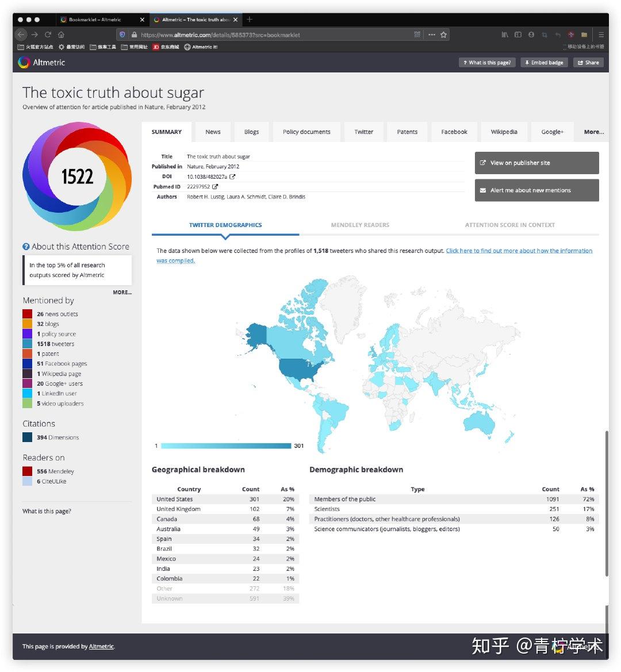Viewport: 621px width, 672px height.
Task: Click the map color scale gradient bar
Action: tap(225, 446)
